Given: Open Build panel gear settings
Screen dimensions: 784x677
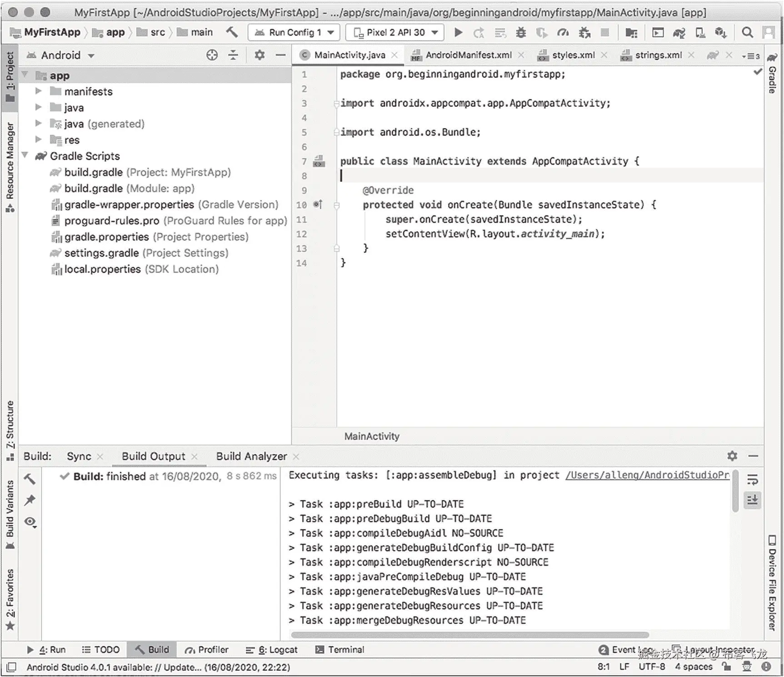Looking at the screenshot, I should pos(732,456).
